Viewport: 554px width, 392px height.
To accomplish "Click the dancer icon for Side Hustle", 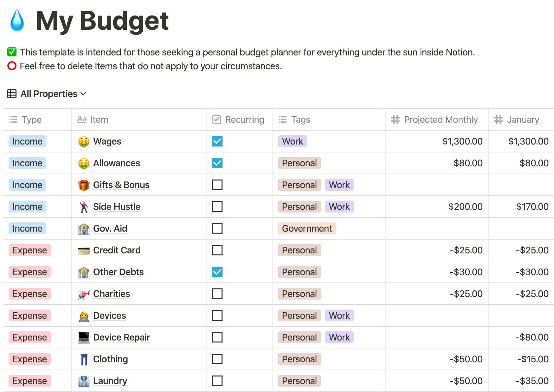I will [84, 207].
